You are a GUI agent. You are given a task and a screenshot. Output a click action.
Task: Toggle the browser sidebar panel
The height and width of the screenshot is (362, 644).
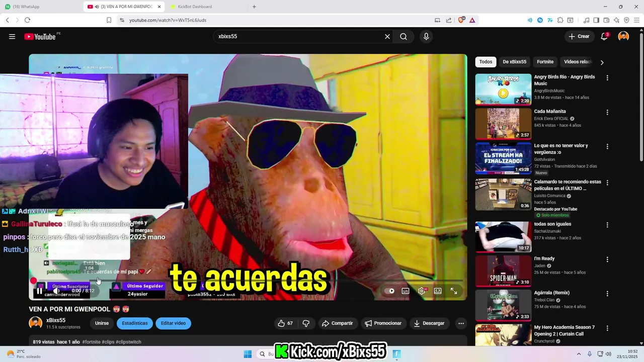point(596,20)
